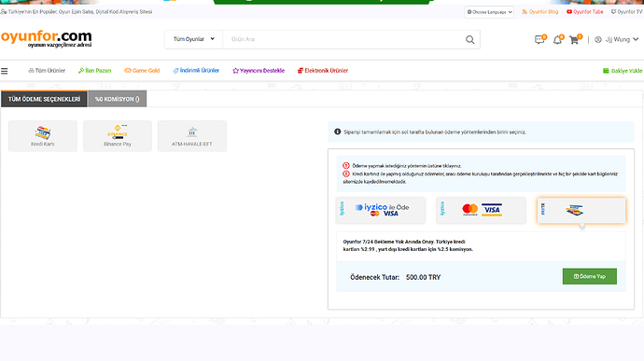Switch to %0 Komisyon tab
Image resolution: width=644 pixels, height=361 pixels.
click(118, 99)
